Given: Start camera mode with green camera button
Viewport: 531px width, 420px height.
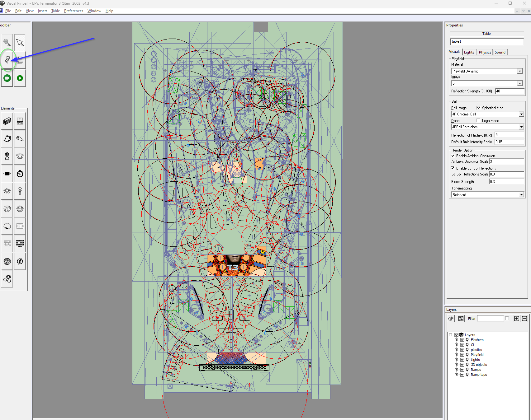Looking at the screenshot, I should click(x=7, y=78).
